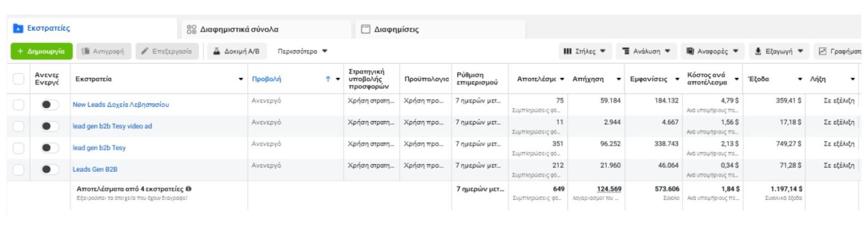Open the Εμφανίσεις column dropdown arrow
The width and height of the screenshot is (868, 230).
[676, 80]
